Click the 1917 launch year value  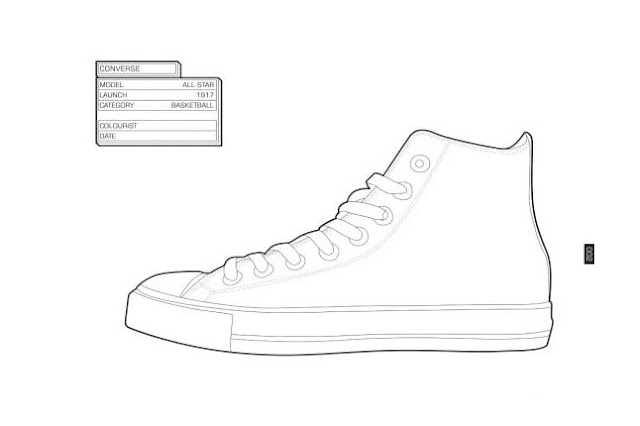(205, 95)
